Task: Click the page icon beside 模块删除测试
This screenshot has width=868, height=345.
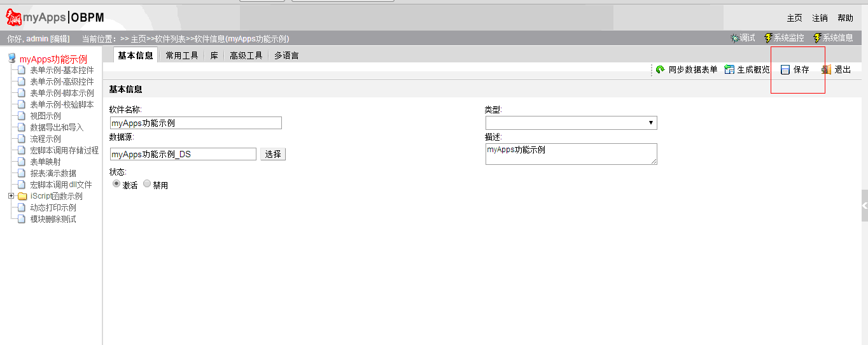Action: (22, 219)
